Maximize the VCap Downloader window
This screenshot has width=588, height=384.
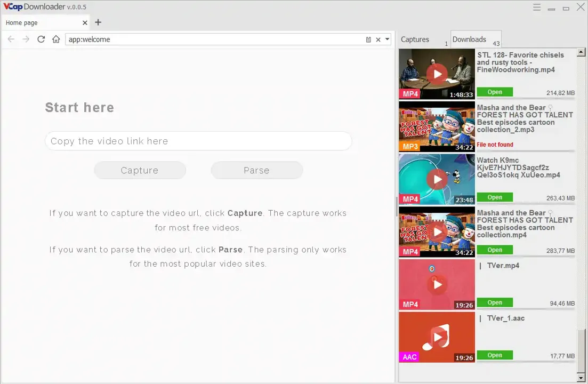pyautogui.click(x=566, y=8)
